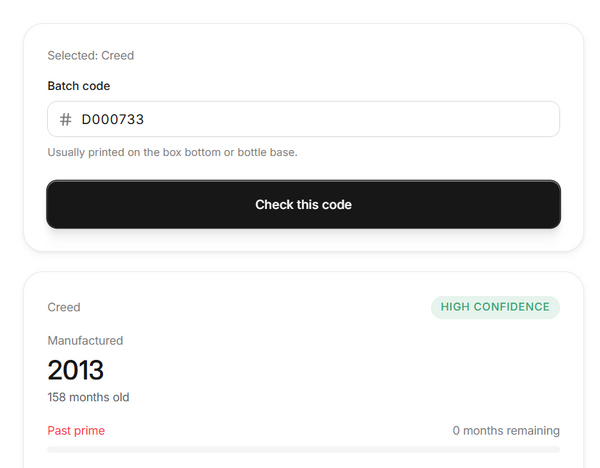Viewport: 600px width, 468px height.
Task: Click the Creed brand name in results
Action: 64,307
